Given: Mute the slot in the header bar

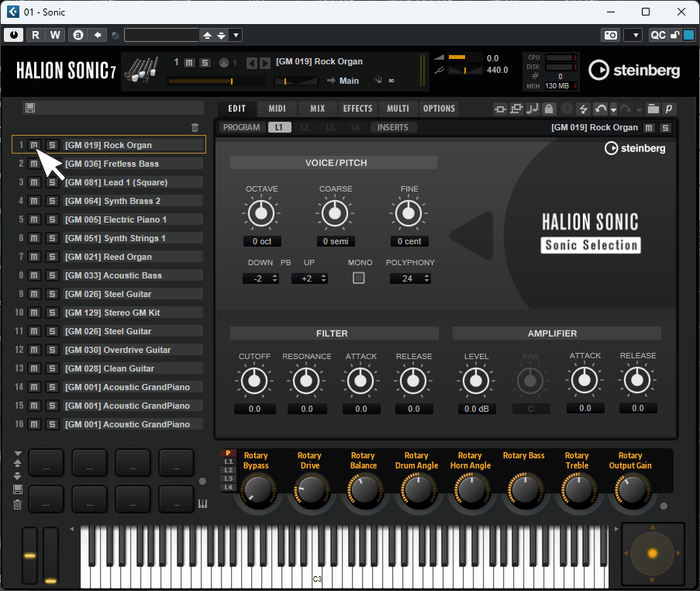Looking at the screenshot, I should click(189, 63).
